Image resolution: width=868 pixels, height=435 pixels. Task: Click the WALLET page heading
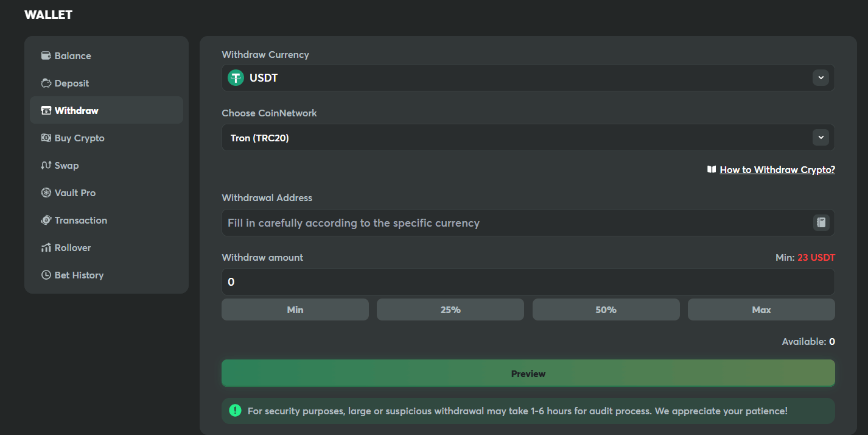[49, 15]
